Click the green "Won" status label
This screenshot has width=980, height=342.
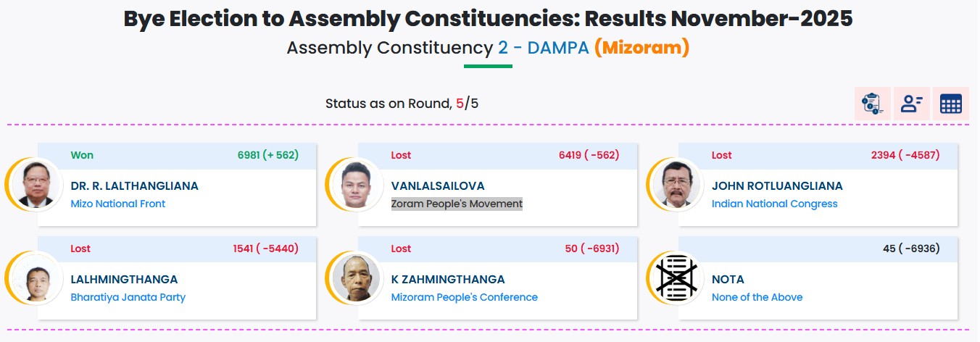(82, 155)
